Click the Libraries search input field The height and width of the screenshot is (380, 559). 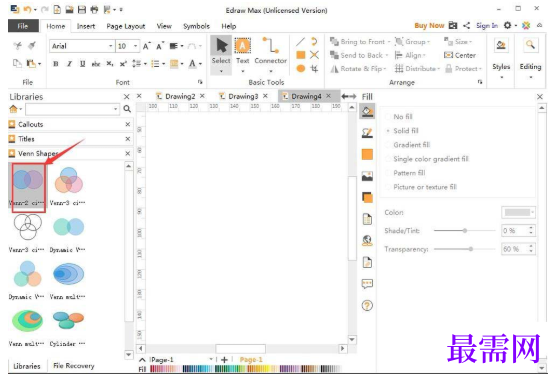(x=72, y=109)
